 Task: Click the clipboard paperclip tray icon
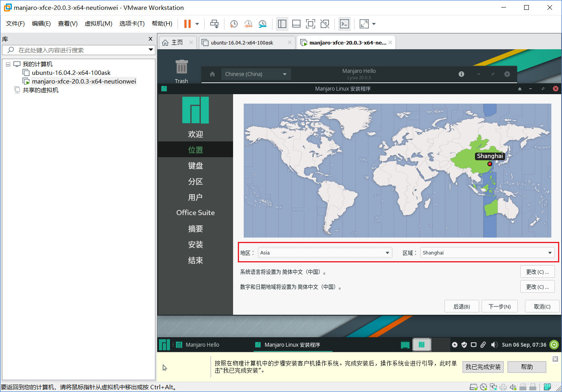tap(483, 345)
